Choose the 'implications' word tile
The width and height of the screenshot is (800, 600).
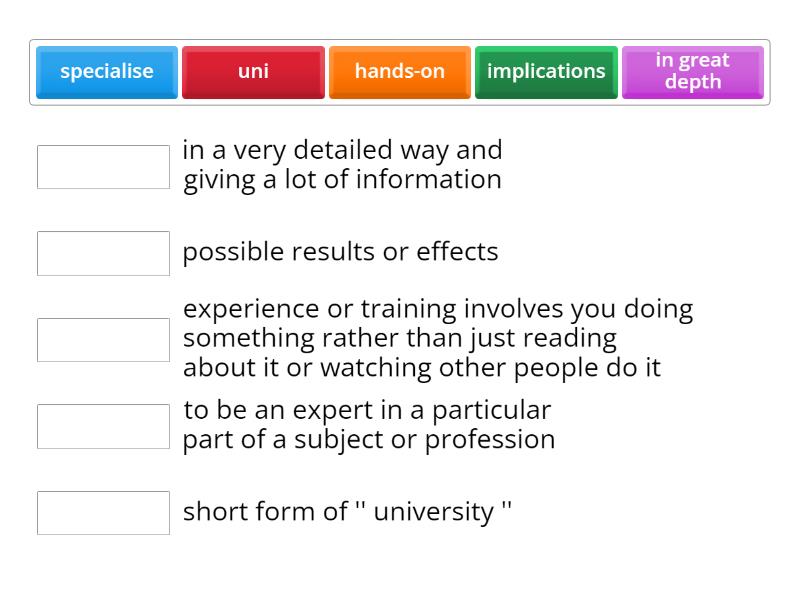546,71
